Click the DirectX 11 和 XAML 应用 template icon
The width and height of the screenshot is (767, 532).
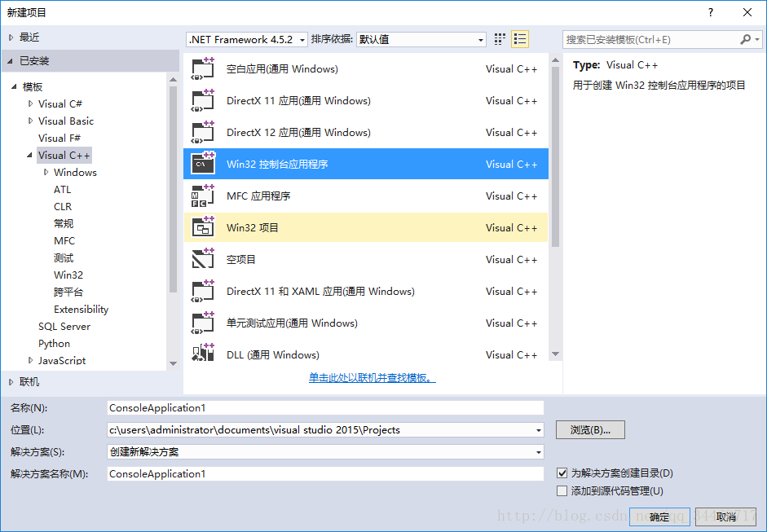pos(202,292)
